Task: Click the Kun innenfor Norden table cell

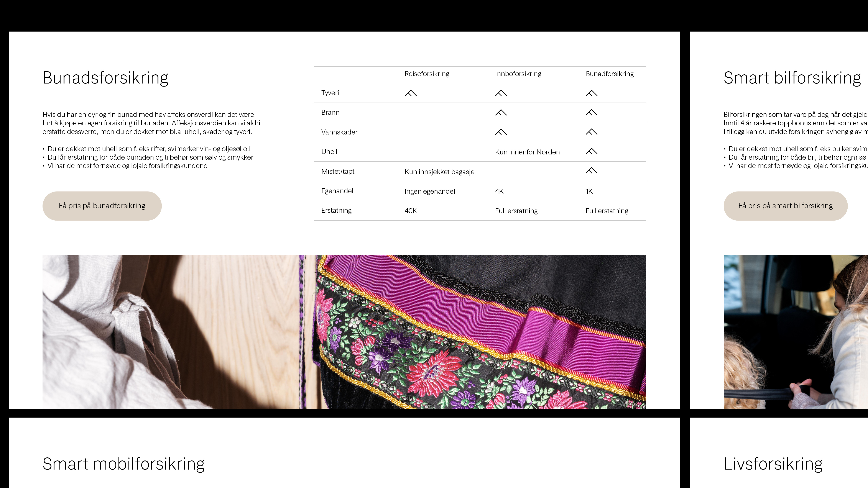Action: (x=527, y=152)
